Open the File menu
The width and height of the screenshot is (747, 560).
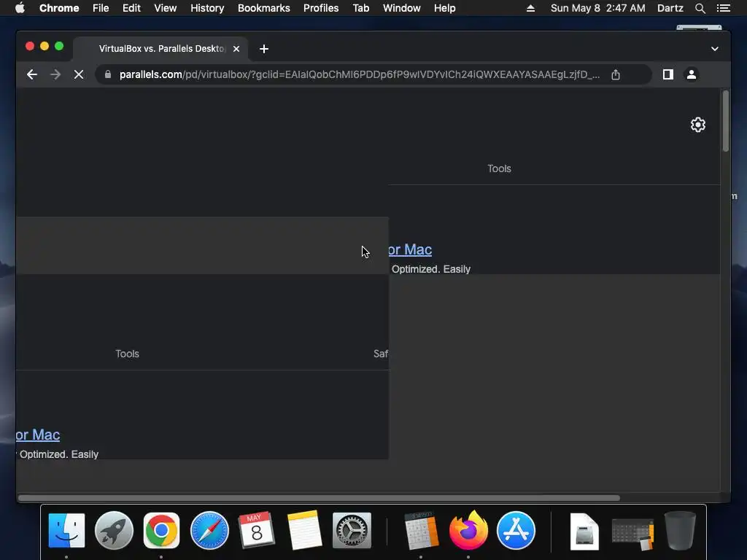(101, 8)
